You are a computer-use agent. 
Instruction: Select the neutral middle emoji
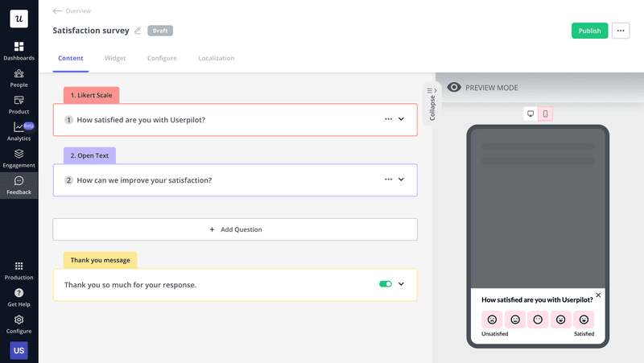(x=538, y=320)
